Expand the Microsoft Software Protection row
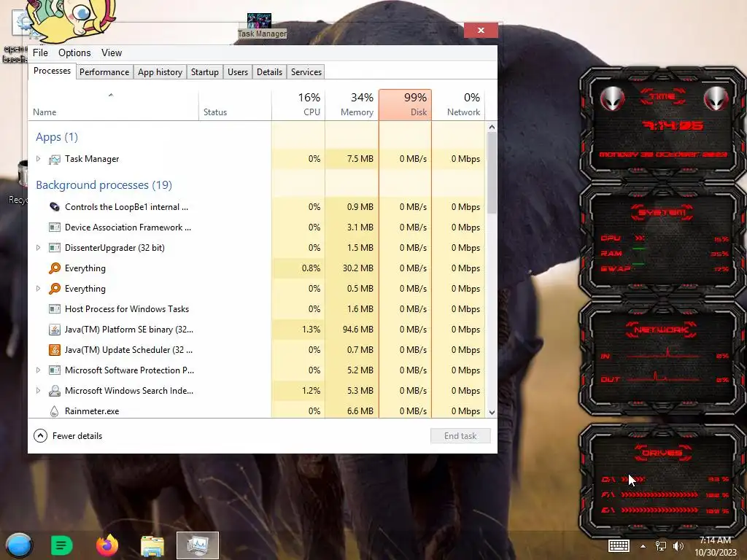The image size is (747, 560). click(x=38, y=370)
